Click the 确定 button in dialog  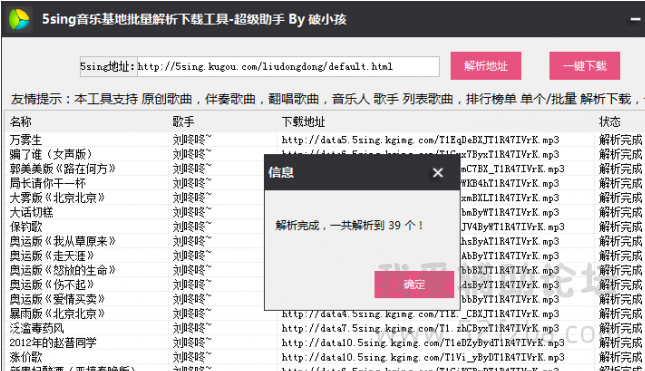(414, 284)
